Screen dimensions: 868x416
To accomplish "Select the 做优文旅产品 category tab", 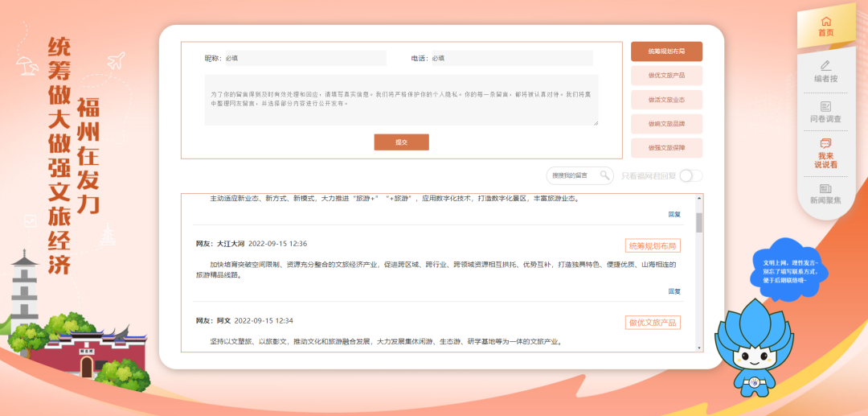I will click(666, 76).
